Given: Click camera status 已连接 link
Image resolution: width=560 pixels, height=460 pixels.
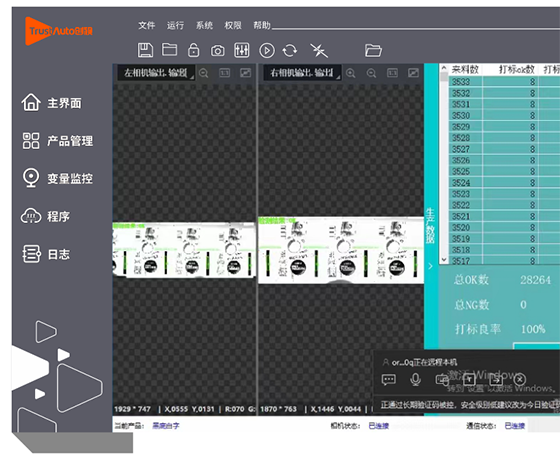Looking at the screenshot, I should click(x=379, y=426).
